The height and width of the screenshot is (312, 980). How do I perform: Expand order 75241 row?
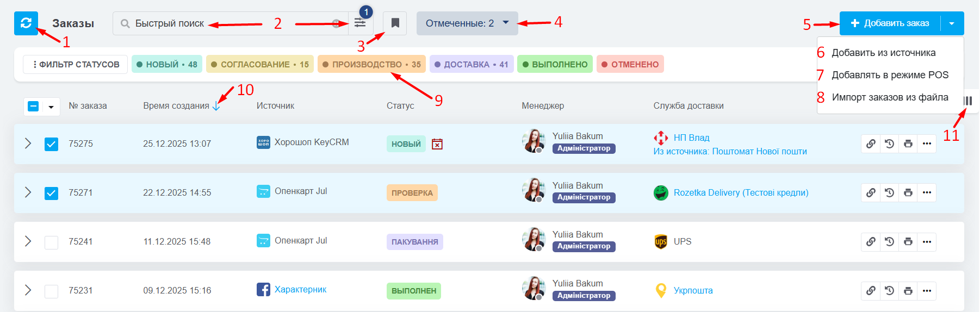(28, 241)
